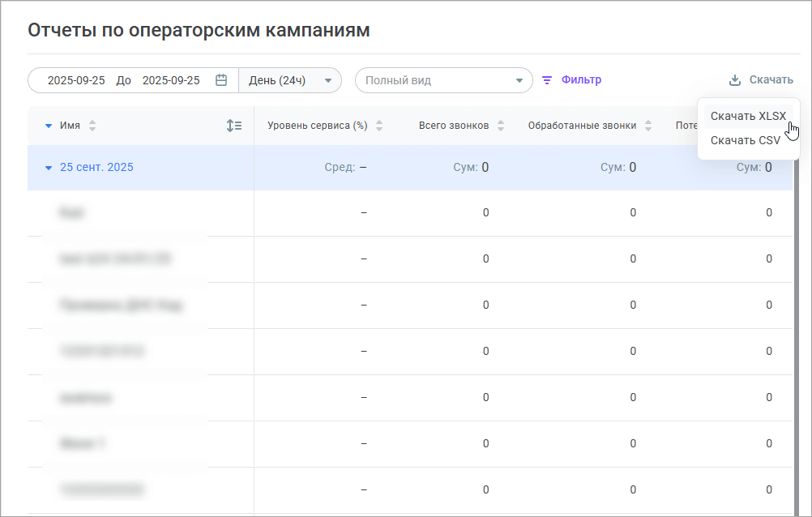812x517 pixels.
Task: Select Скачать CSV menu option
Action: coord(745,140)
